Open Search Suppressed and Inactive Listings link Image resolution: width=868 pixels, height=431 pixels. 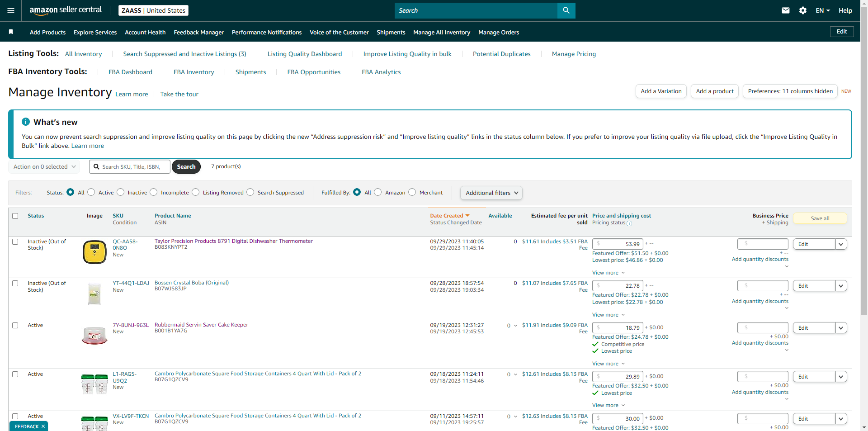(184, 54)
